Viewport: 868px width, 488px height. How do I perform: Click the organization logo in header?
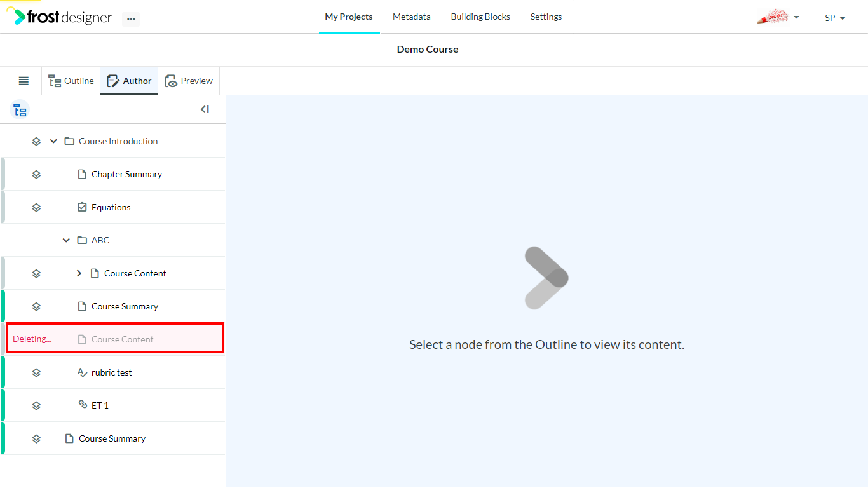pyautogui.click(x=773, y=17)
